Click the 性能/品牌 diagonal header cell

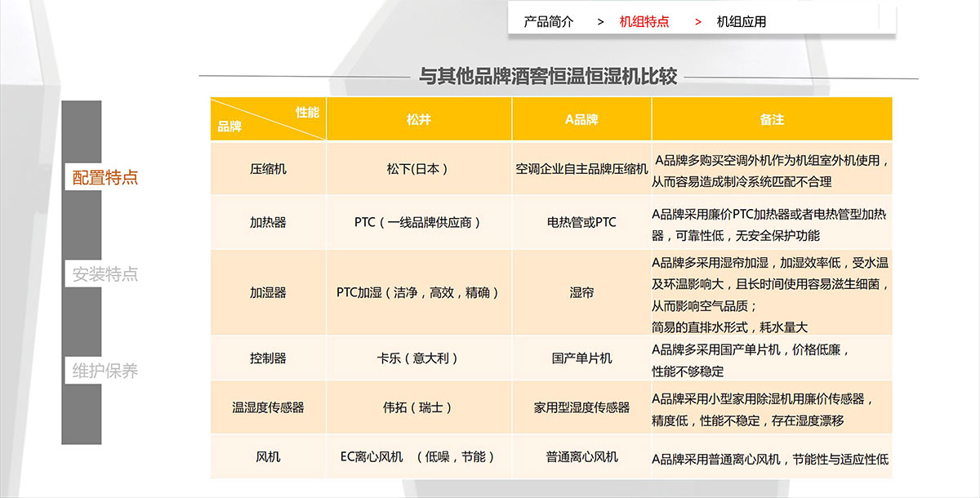(268, 119)
